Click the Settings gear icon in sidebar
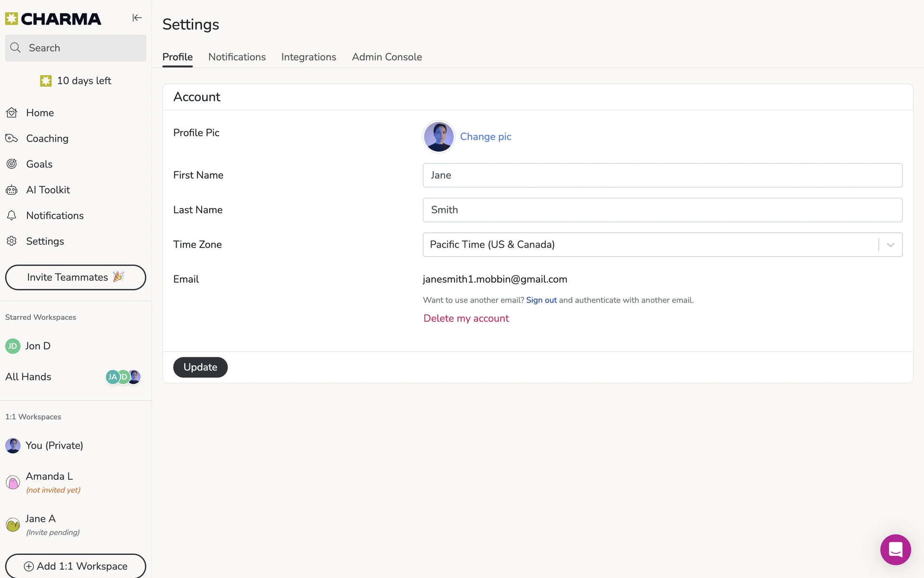The height and width of the screenshot is (578, 924). click(x=12, y=241)
